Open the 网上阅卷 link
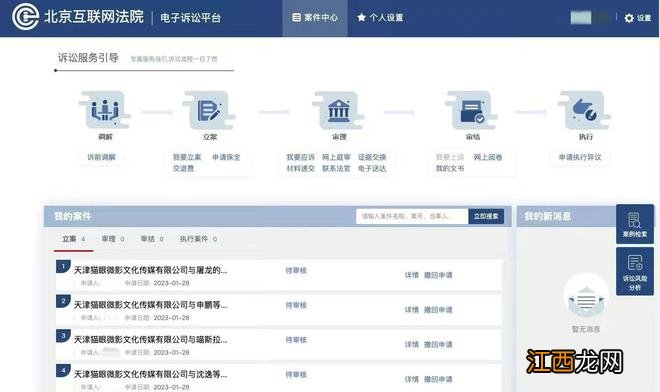This screenshot has height=392, width=660. click(x=488, y=157)
